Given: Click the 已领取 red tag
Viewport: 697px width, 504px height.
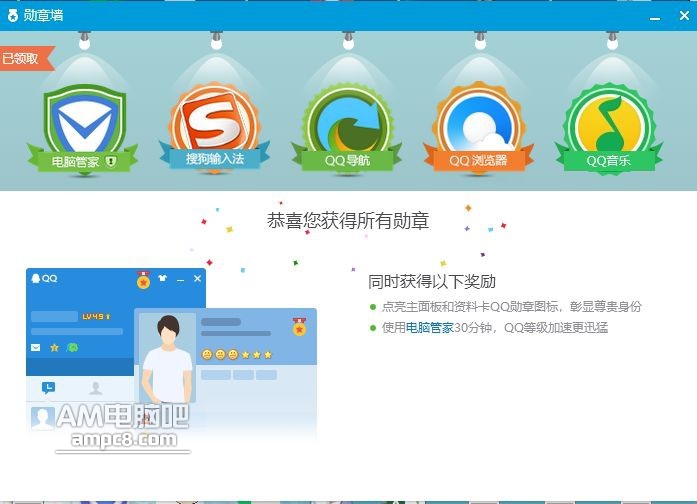Looking at the screenshot, I should coord(26,58).
